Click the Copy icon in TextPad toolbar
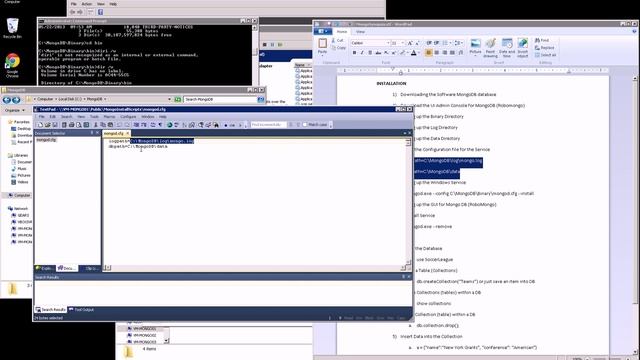The height and width of the screenshot is (360, 640). (103, 125)
